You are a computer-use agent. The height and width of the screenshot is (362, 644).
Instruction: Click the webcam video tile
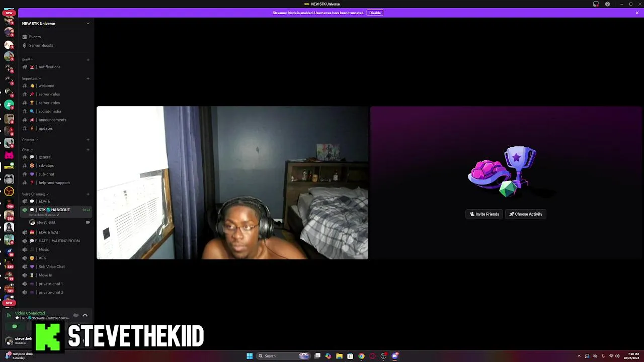point(232,183)
